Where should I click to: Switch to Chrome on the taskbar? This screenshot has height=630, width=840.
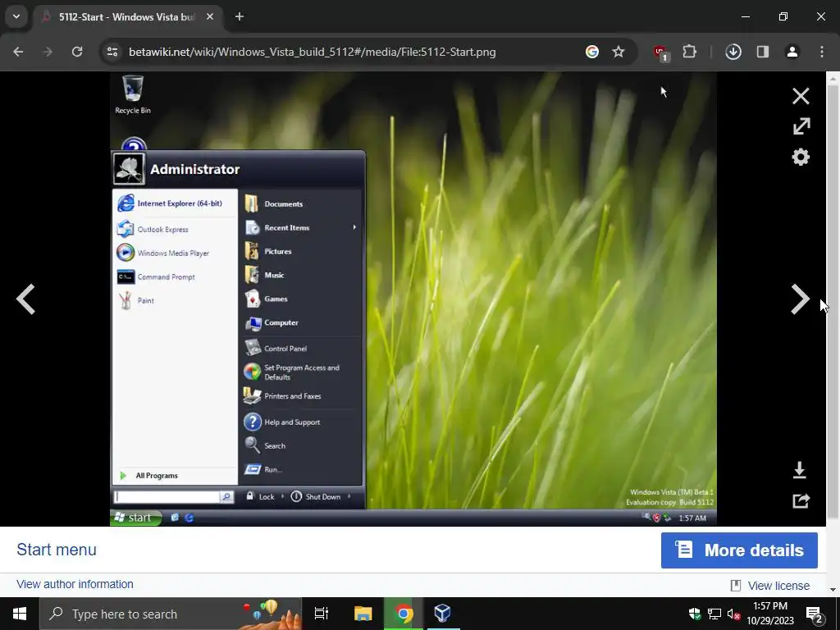click(x=404, y=614)
